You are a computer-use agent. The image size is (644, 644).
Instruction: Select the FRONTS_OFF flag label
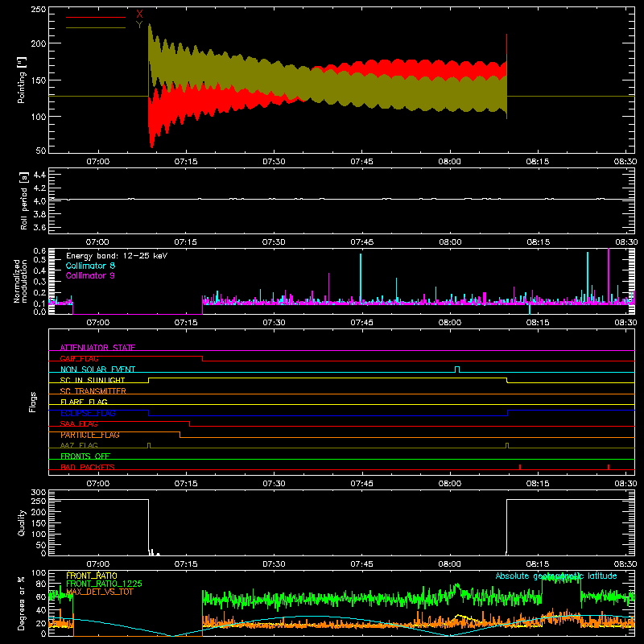coord(85,456)
